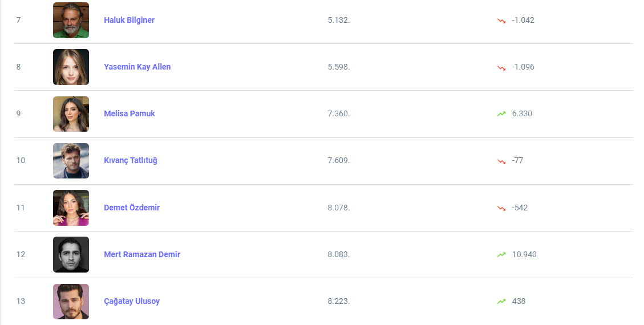Image resolution: width=644 pixels, height=325 pixels.
Task: Click the red down-trend icon for Haluk Bilginer
Action: [x=501, y=21]
